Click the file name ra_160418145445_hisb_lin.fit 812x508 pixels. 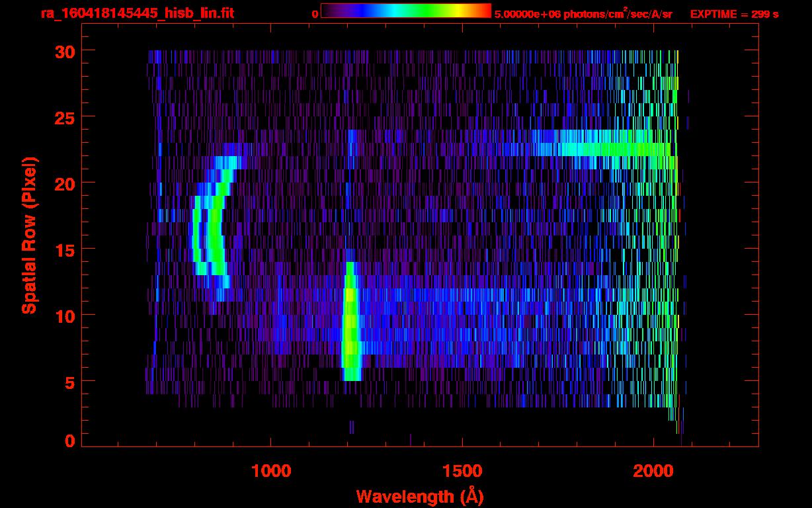coord(118,13)
